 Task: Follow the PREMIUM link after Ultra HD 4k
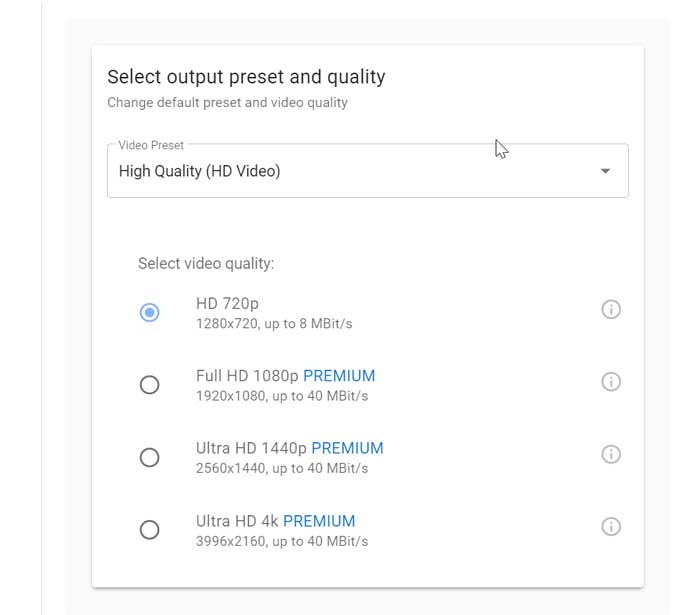[319, 520]
